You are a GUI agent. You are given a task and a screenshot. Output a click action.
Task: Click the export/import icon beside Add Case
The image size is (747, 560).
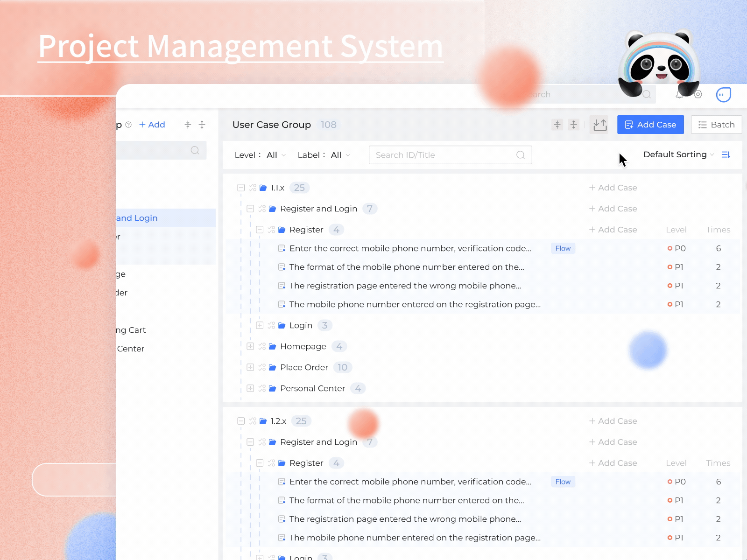(599, 125)
